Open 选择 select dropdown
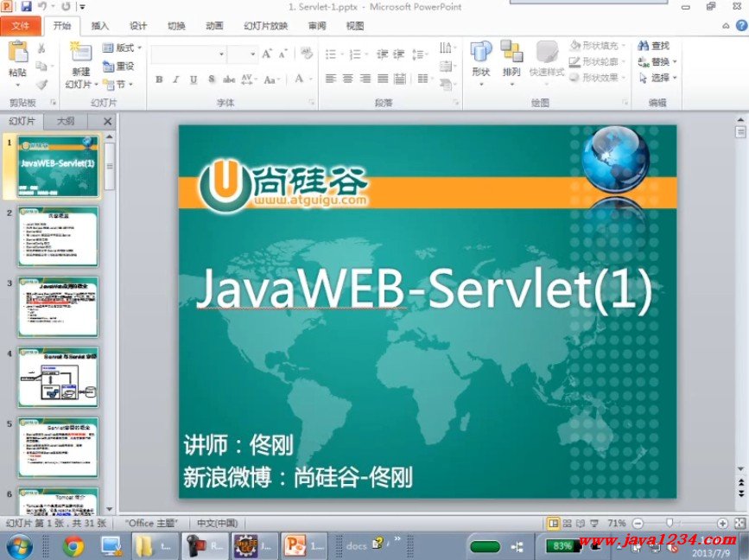Image resolution: width=749 pixels, height=560 pixels. coord(657,78)
